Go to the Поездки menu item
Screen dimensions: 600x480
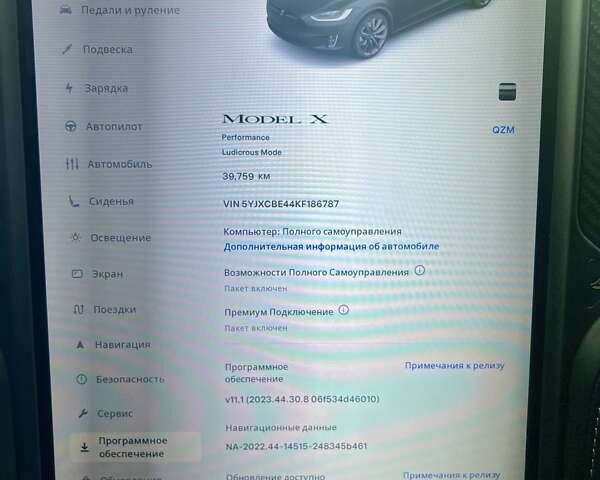tap(115, 310)
